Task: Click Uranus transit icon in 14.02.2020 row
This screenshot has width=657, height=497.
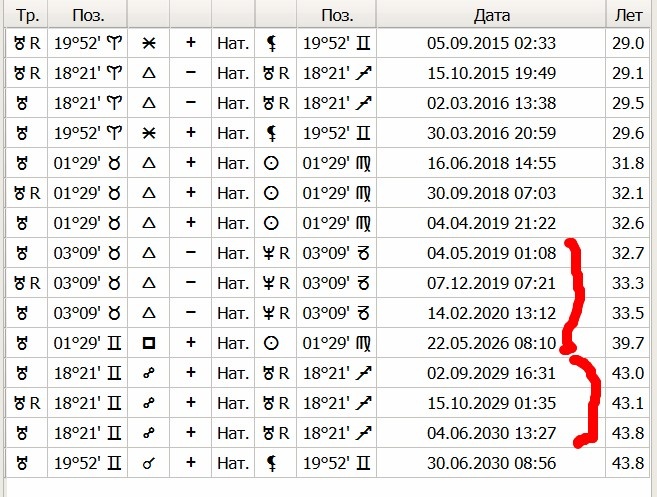Action: point(21,313)
